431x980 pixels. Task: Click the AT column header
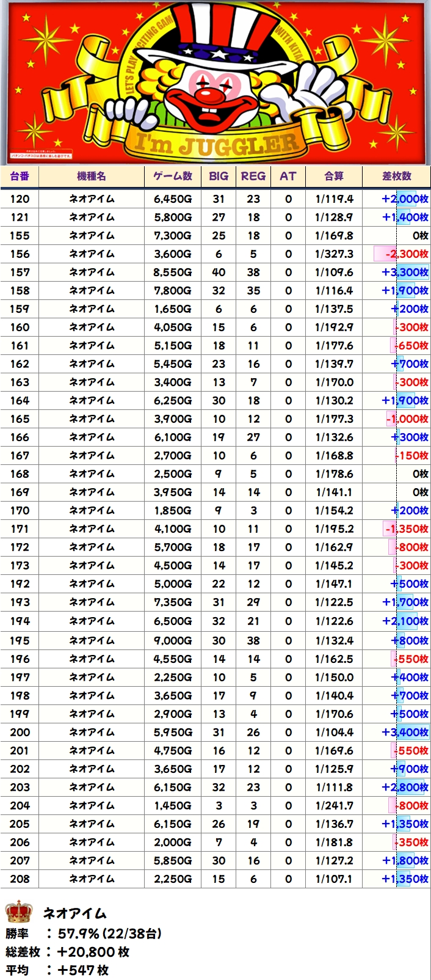pos(288,176)
